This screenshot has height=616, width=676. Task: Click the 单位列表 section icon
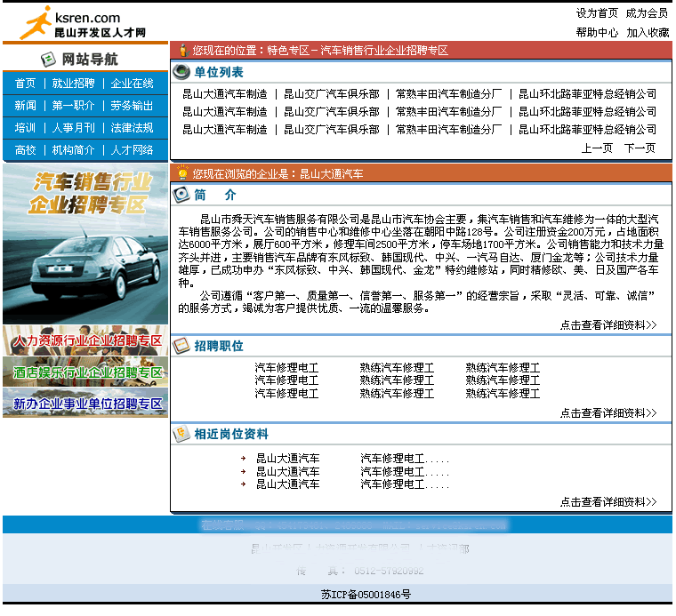tap(181, 71)
